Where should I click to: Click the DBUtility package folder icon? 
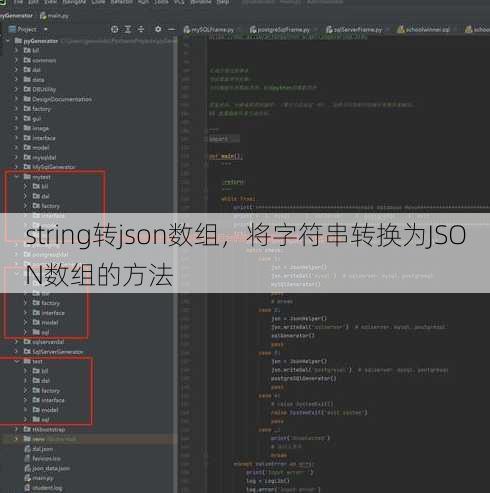click(27, 89)
